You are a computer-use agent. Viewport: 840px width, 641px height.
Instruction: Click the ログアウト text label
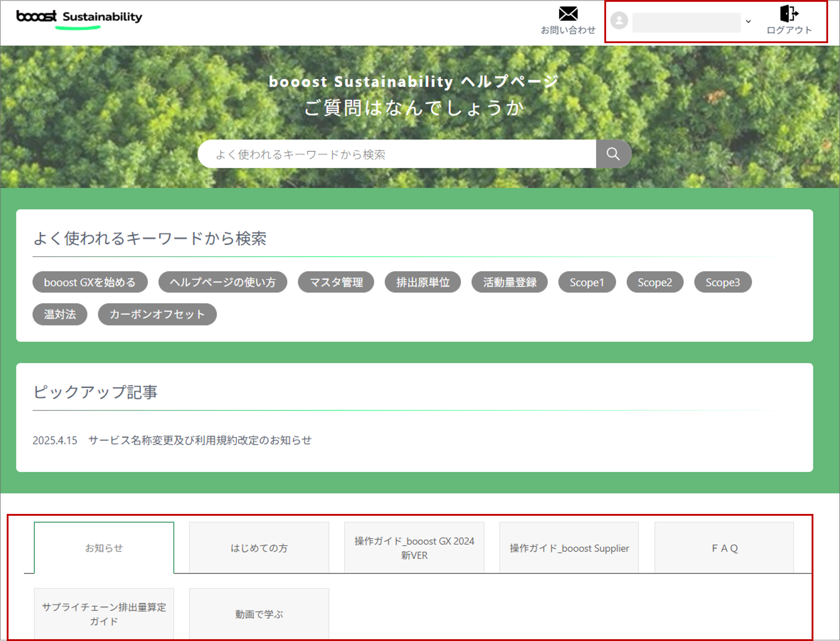789,30
